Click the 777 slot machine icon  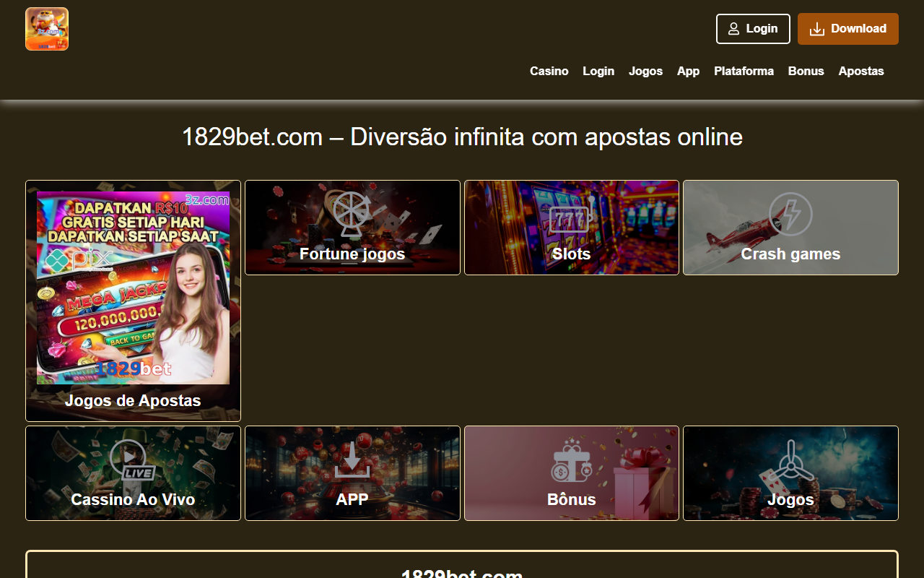(x=572, y=215)
